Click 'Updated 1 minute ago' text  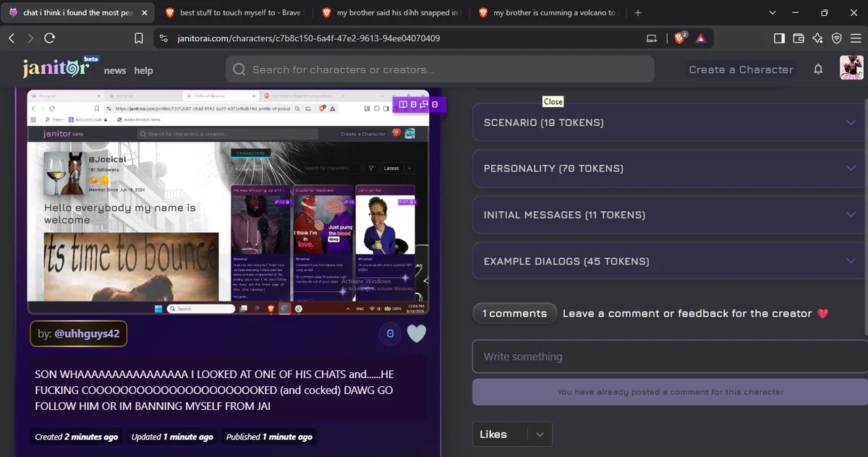pos(172,437)
